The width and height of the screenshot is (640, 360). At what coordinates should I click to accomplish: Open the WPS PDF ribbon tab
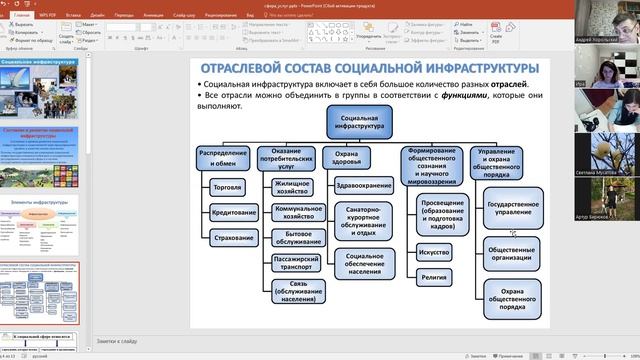tap(47, 15)
